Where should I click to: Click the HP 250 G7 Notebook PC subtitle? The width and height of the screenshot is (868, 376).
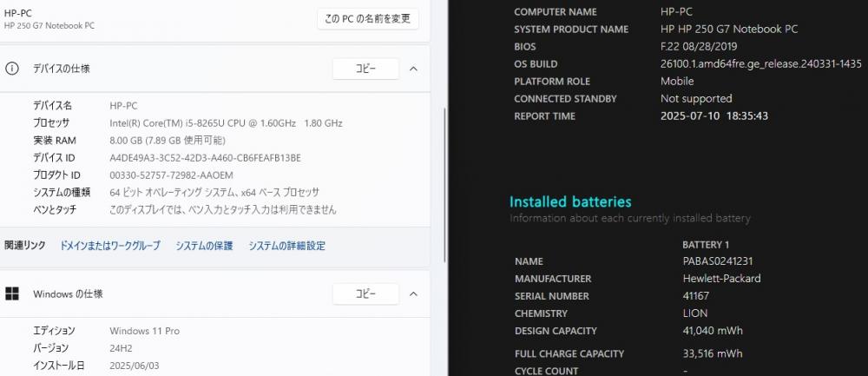[x=49, y=25]
